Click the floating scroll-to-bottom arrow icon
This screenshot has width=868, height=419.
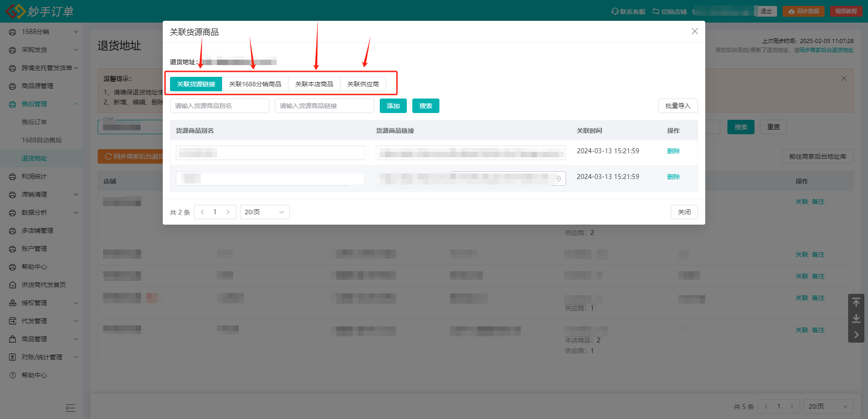click(x=856, y=319)
